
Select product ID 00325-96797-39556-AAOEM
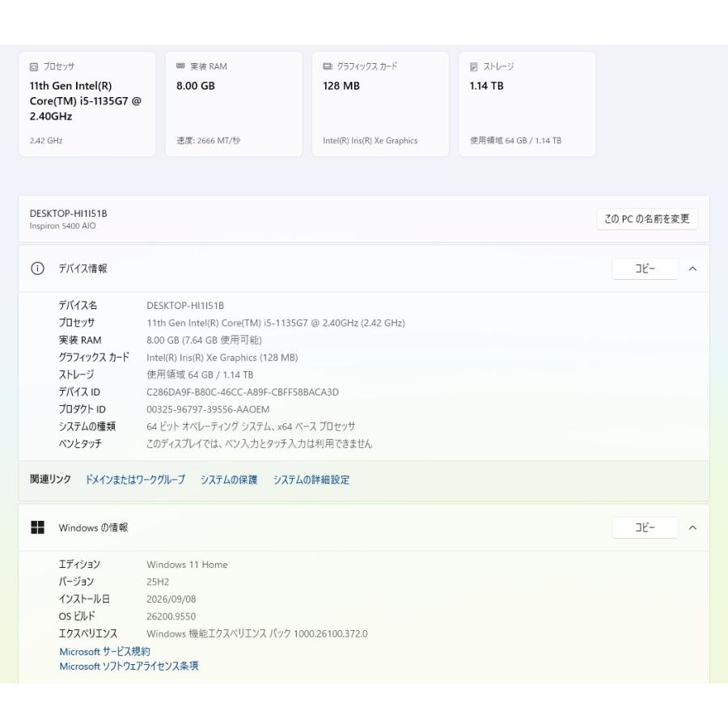(x=208, y=409)
